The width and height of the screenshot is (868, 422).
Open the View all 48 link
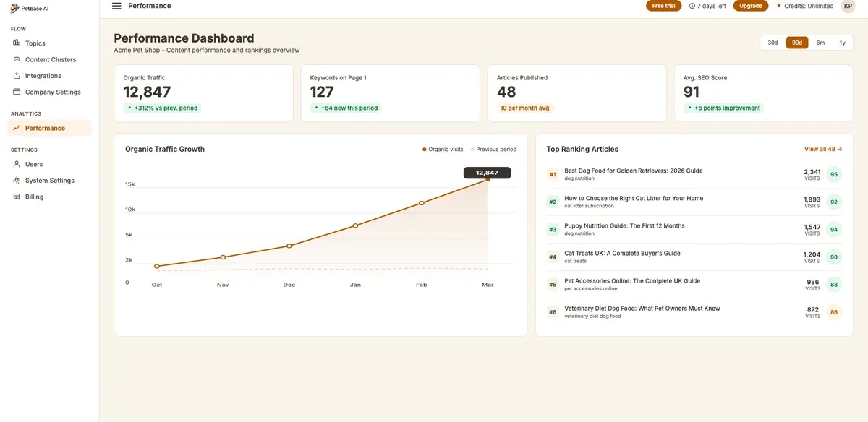pyautogui.click(x=823, y=149)
